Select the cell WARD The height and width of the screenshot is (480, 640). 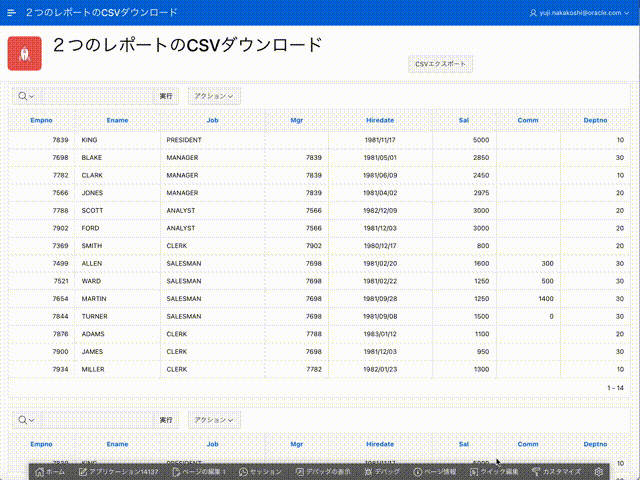91,281
